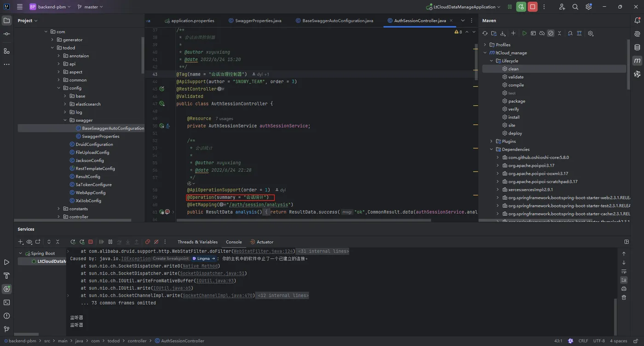Image resolution: width=644 pixels, height=346 pixels.
Task: Click the Maven reload all projects icon
Action: click(x=485, y=34)
